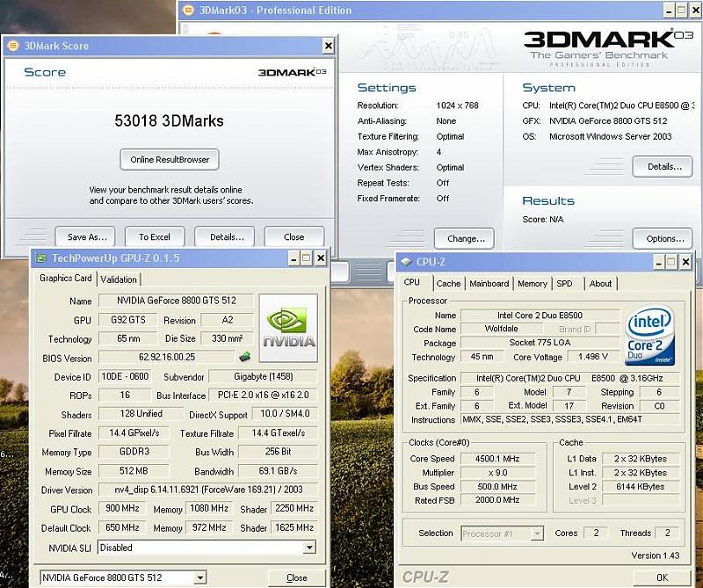Close the GPU-Z window
The width and height of the screenshot is (703, 588).
[x=321, y=258]
